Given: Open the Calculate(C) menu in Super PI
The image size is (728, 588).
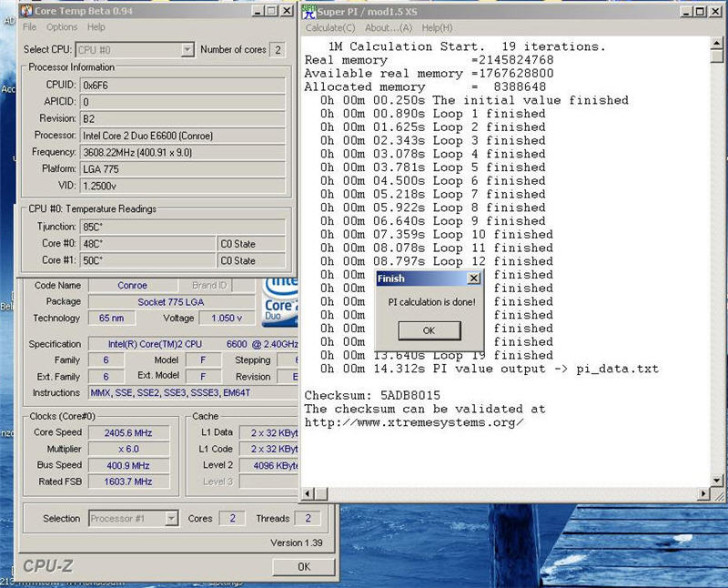Looking at the screenshot, I should (x=330, y=28).
